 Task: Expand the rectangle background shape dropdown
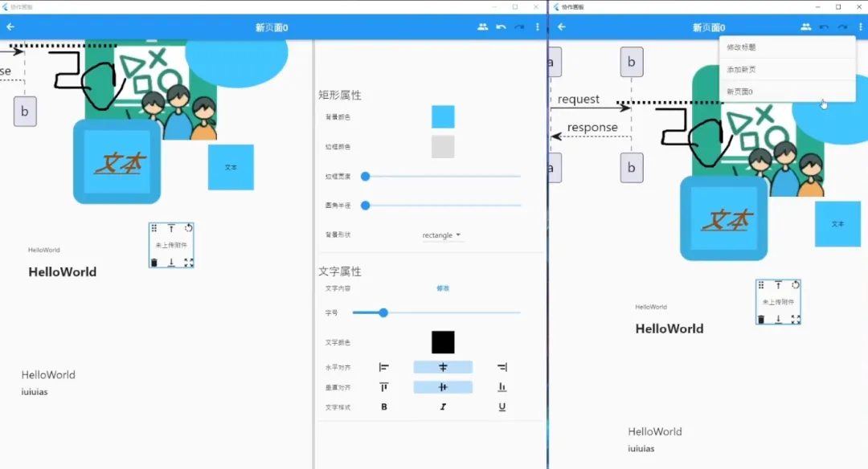click(442, 235)
